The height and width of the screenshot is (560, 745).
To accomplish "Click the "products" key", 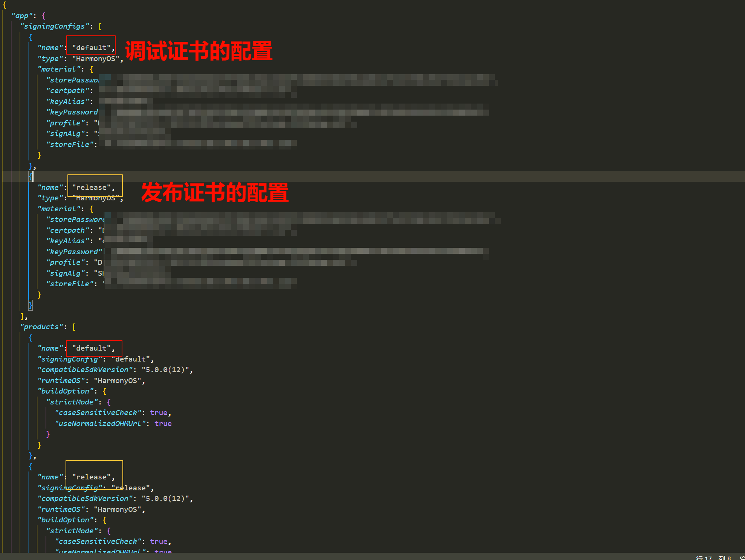I will coord(41,327).
